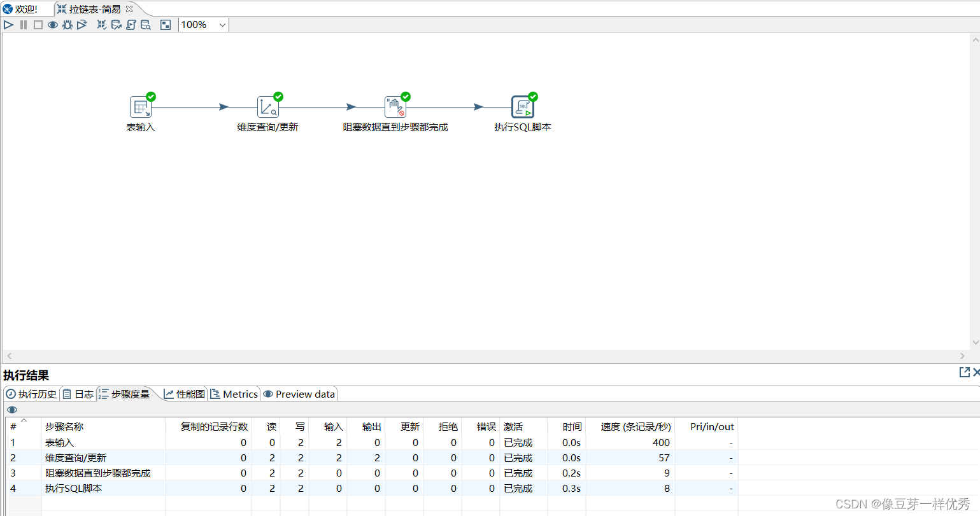
Task: Toggle the eye icon below the results tabs
Action: coord(12,410)
